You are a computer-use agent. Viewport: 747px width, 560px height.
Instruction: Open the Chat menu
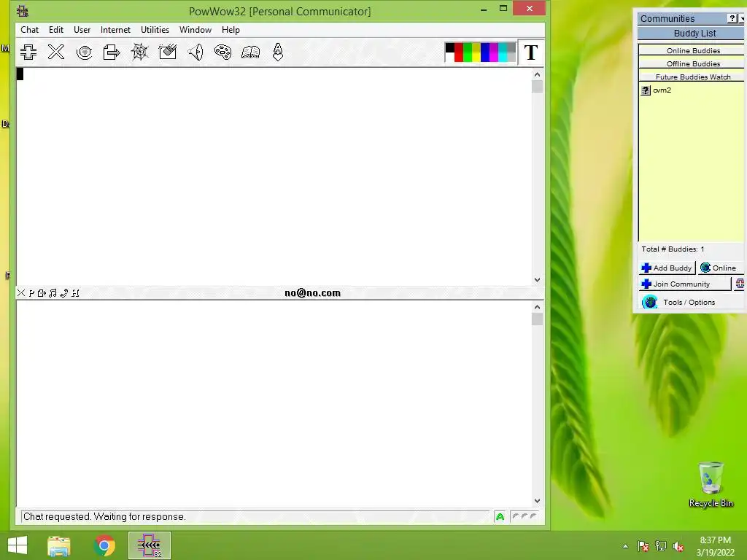29,29
